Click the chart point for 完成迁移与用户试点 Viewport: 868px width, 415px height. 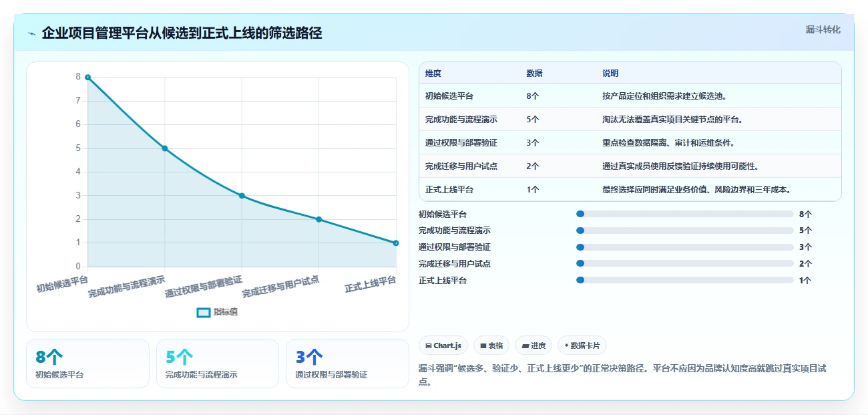coord(318,219)
